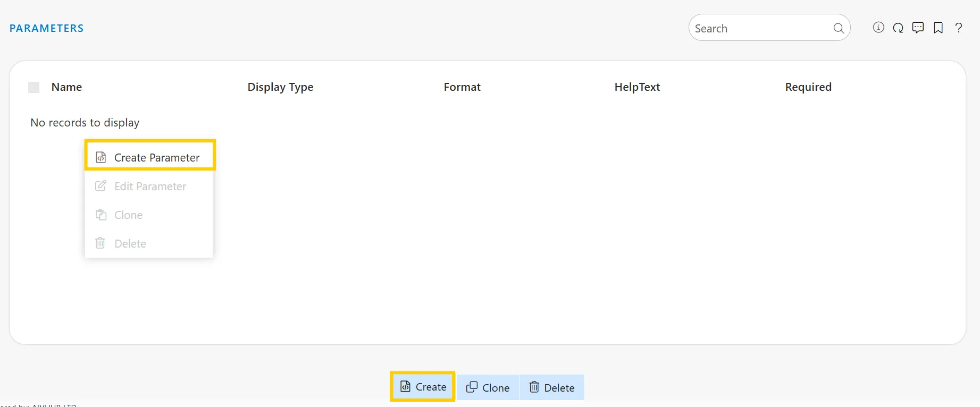Click the Required column header
980x407 pixels.
point(808,87)
